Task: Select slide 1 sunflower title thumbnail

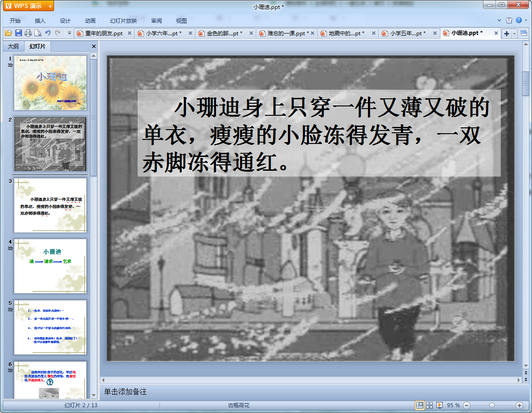Action: tap(50, 83)
